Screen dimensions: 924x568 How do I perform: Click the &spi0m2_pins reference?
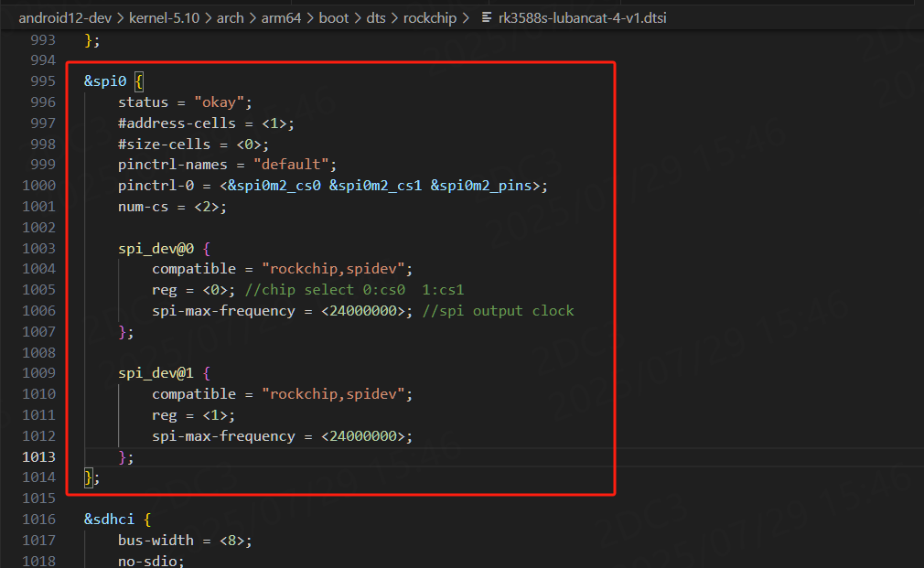481,186
